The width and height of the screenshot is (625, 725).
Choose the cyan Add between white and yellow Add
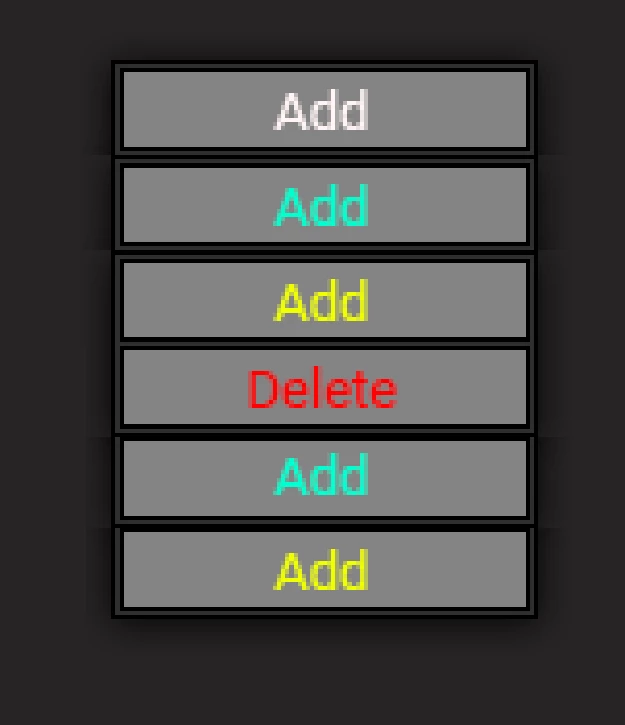pyautogui.click(x=325, y=205)
